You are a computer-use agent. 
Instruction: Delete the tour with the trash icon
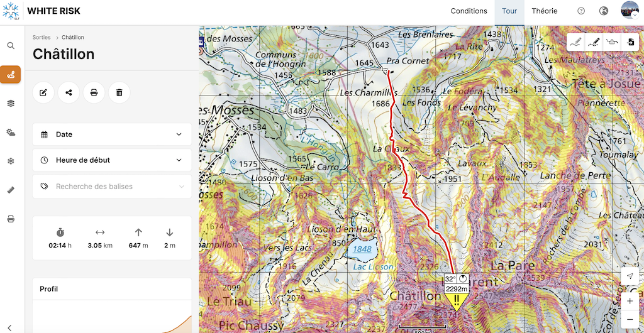[x=119, y=93]
